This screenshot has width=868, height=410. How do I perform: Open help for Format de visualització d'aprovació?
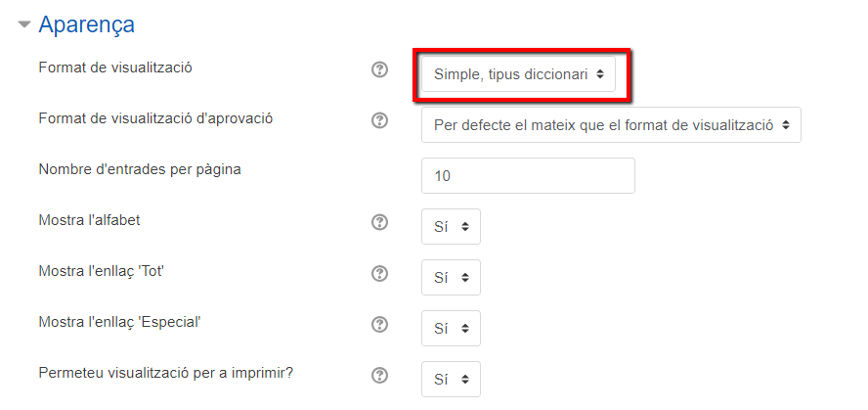(379, 120)
